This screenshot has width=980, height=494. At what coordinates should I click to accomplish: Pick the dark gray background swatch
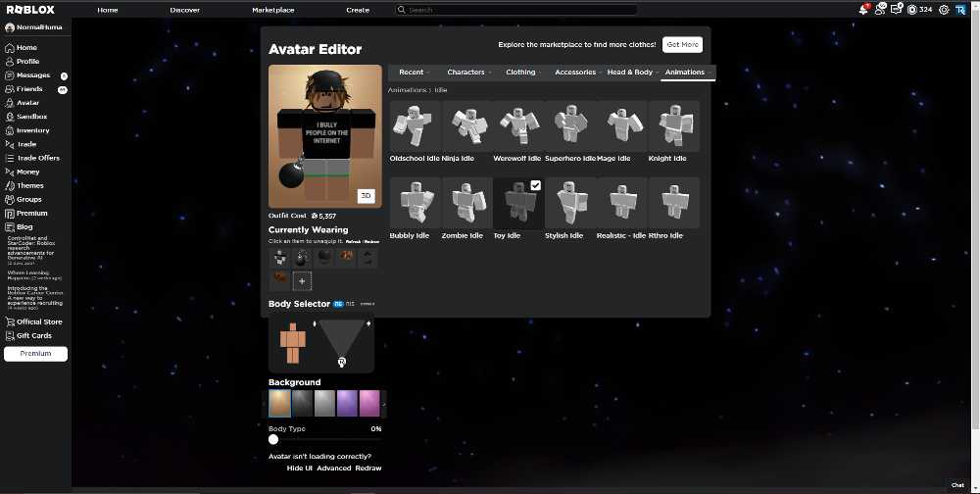point(302,403)
